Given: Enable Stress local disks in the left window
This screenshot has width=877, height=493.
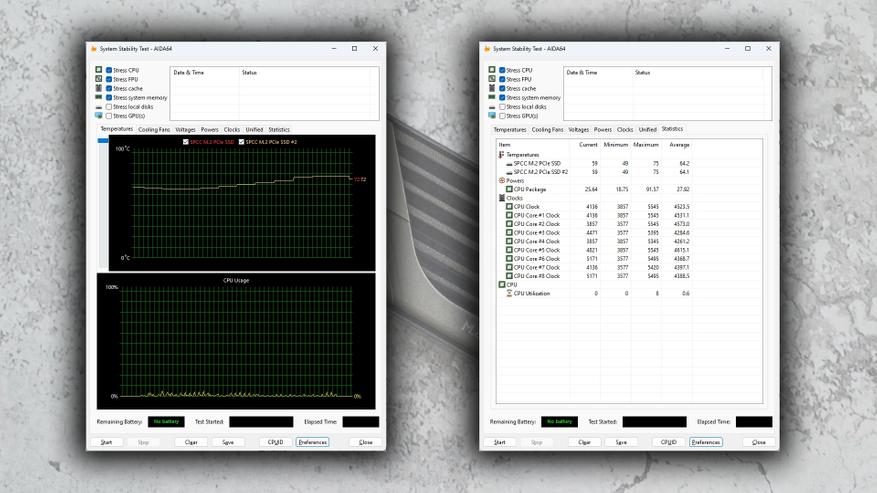Looking at the screenshot, I should point(109,107).
